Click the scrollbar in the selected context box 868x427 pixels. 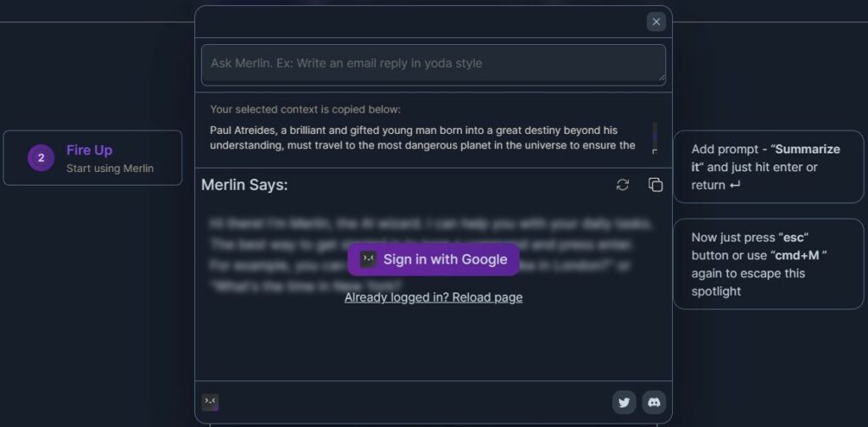[x=654, y=136]
